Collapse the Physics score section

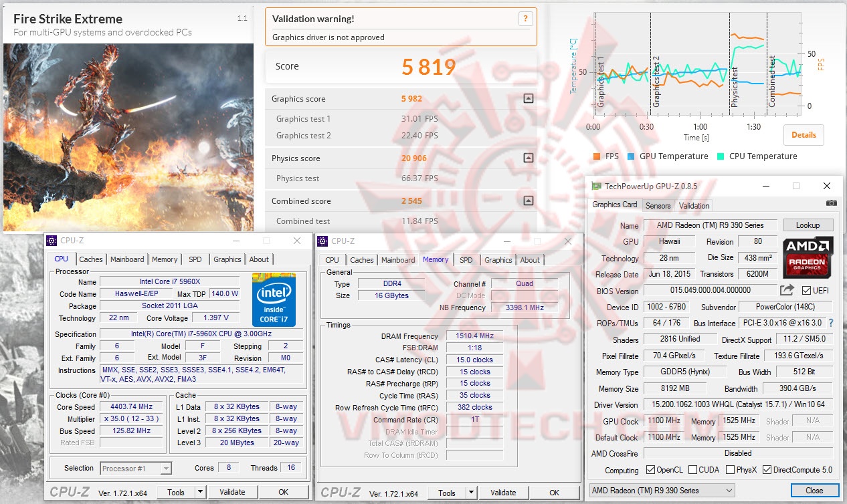point(529,158)
